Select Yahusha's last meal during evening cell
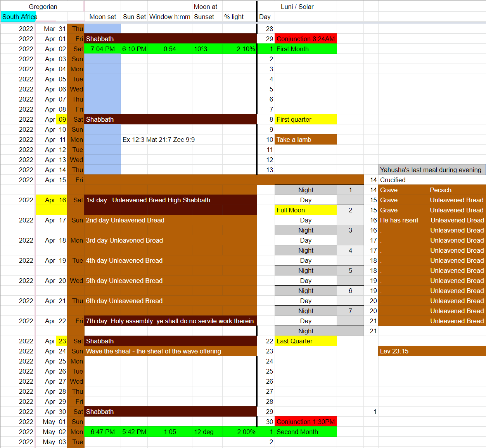Image resolution: width=486 pixels, height=448 pixels. 431,170
